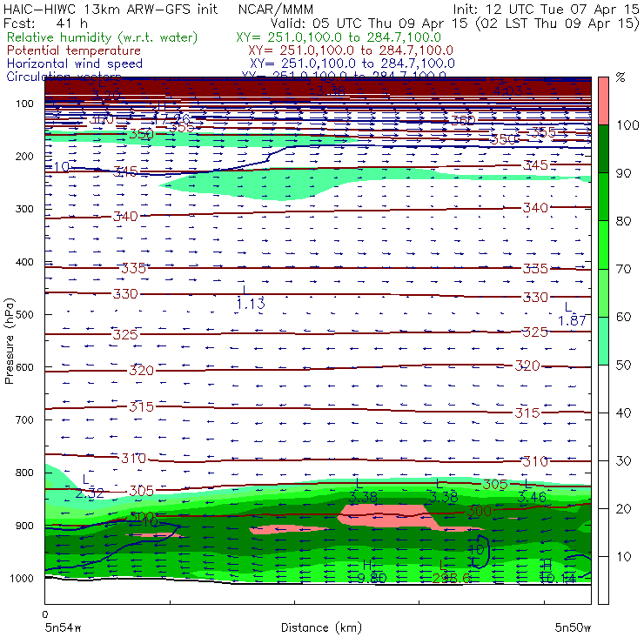Click the "Valid: 05 UTC Thu 09 Apr 15" text
This screenshot has height=644, width=644.
tap(369, 23)
